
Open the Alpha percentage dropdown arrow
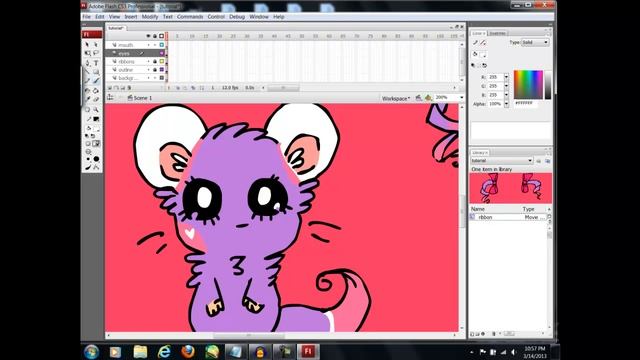pos(507,104)
